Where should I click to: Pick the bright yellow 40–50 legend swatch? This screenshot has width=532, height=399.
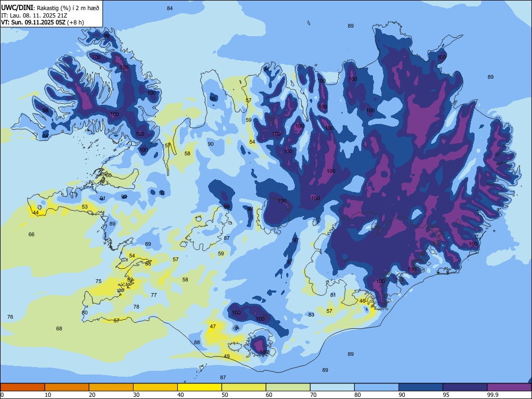(199, 387)
